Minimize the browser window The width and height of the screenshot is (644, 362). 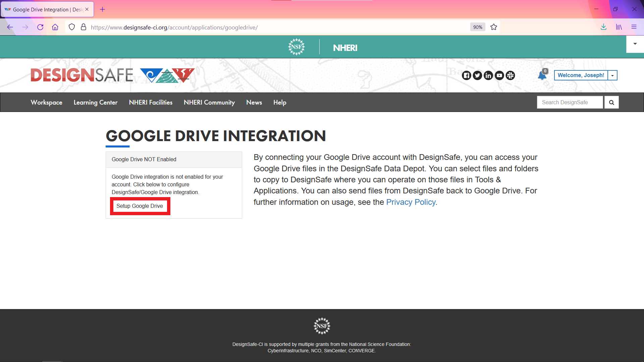point(596,9)
